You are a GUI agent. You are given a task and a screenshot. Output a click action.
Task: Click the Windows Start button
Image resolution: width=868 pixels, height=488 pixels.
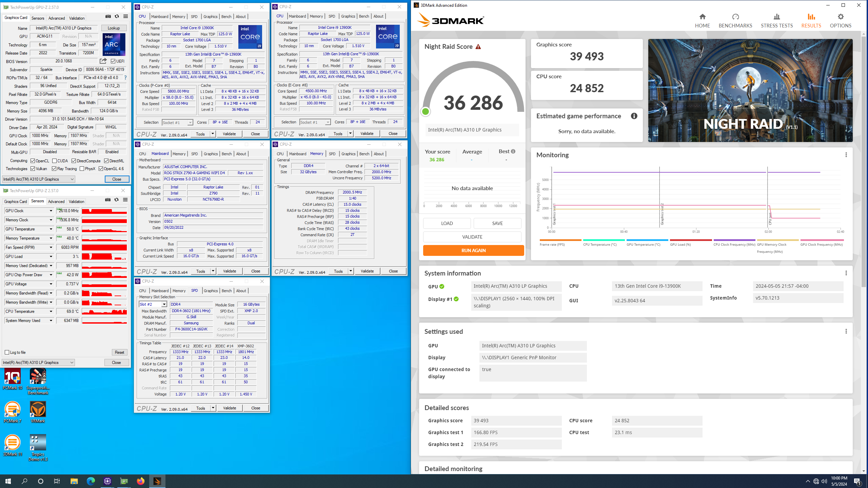point(8,481)
